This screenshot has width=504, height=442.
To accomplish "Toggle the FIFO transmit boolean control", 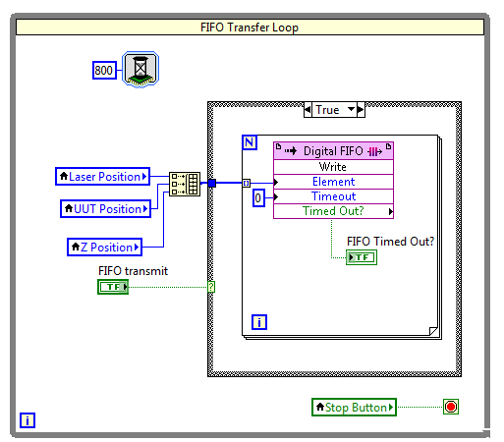I will pyautogui.click(x=113, y=287).
